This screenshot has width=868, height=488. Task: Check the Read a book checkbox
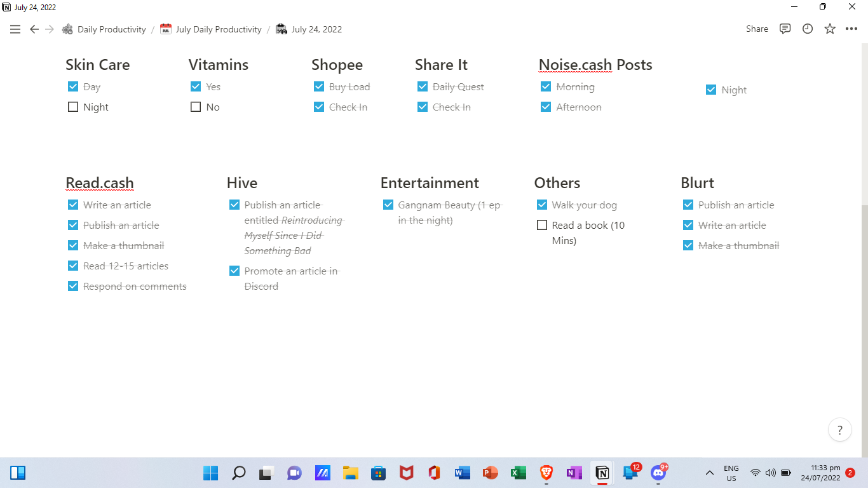tap(541, 225)
